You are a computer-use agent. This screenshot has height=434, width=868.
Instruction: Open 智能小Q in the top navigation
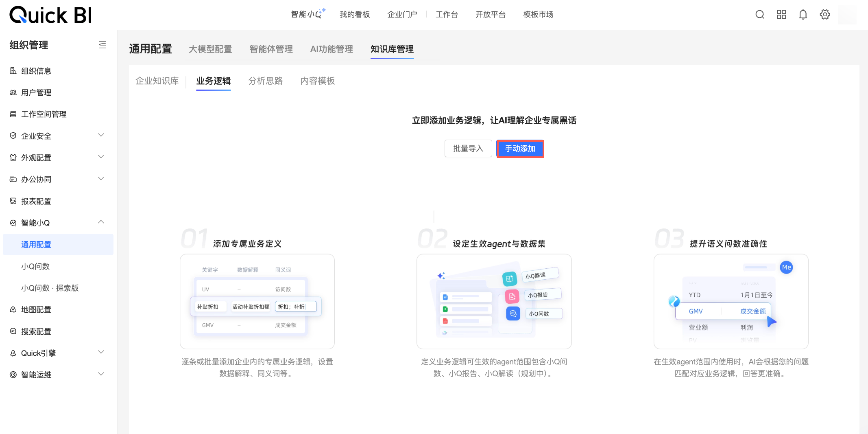(x=308, y=14)
